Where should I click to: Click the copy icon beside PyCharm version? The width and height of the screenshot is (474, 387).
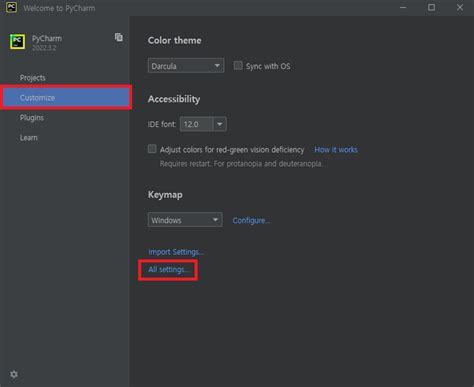pyautogui.click(x=119, y=37)
